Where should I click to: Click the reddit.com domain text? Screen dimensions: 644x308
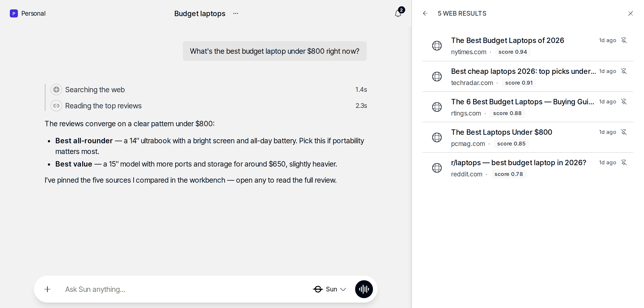pyautogui.click(x=466, y=174)
